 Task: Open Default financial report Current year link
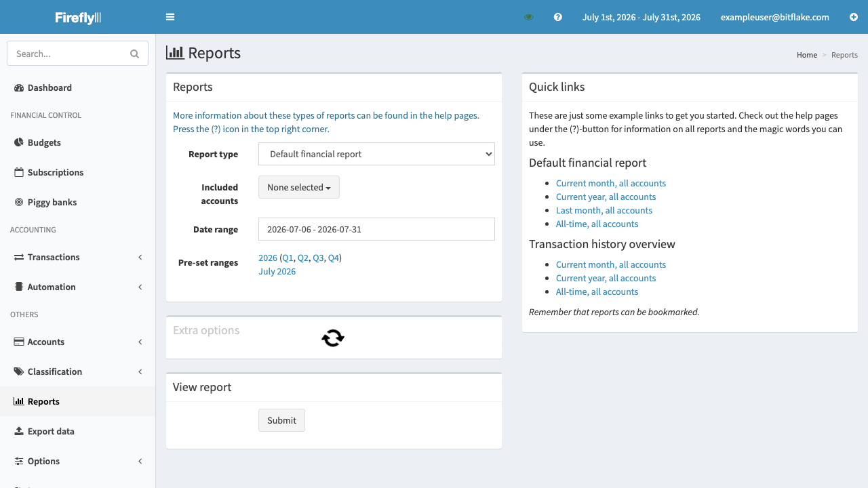pos(606,197)
